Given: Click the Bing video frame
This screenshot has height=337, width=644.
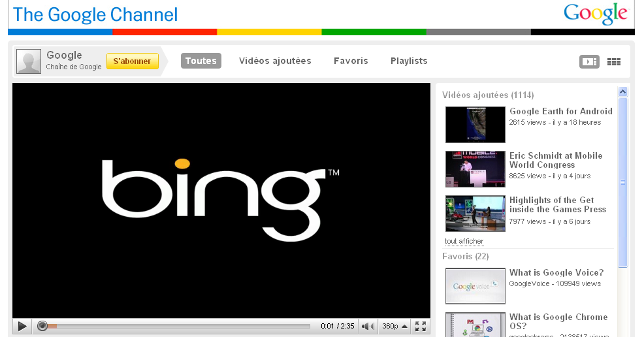Looking at the screenshot, I should click(x=221, y=201).
